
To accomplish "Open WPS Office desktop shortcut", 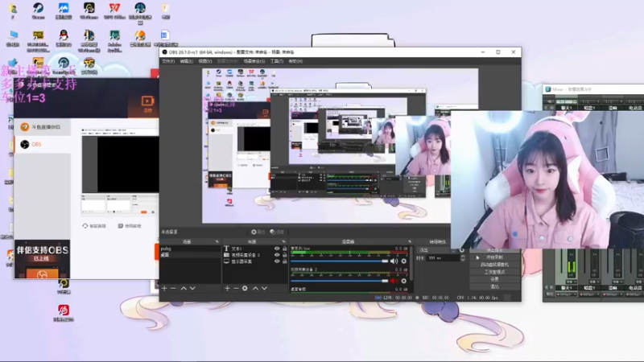I will pos(114,11).
